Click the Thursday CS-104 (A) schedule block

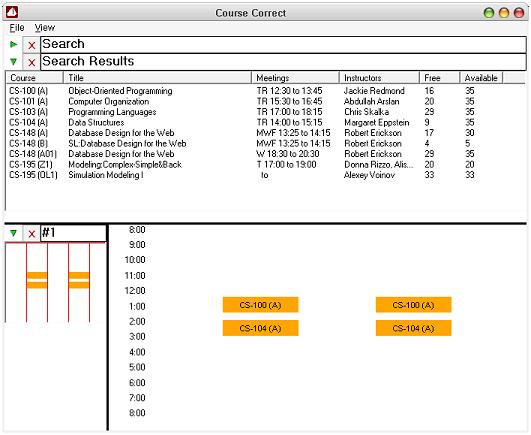click(x=413, y=328)
